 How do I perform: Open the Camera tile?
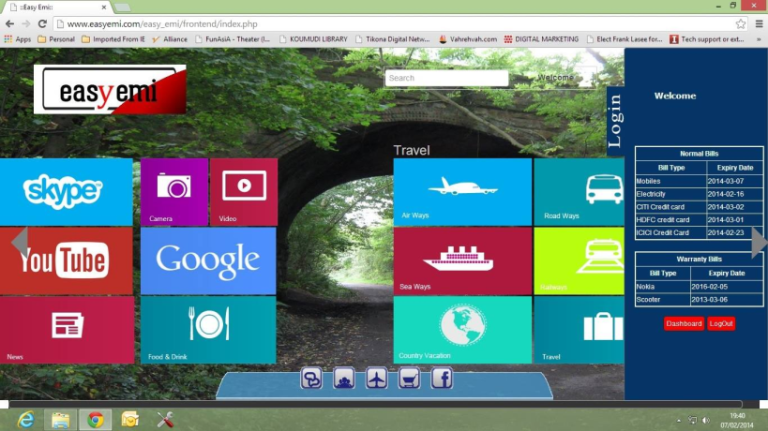[x=174, y=192]
